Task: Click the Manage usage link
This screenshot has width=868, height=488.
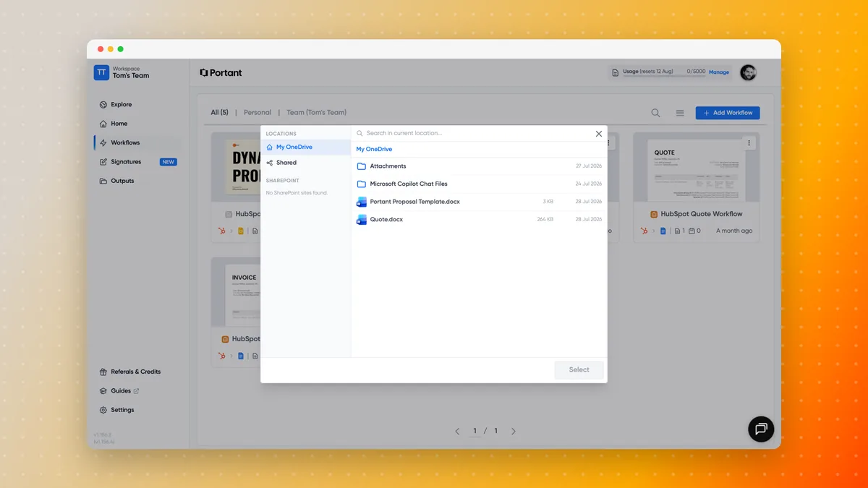Action: (719, 72)
